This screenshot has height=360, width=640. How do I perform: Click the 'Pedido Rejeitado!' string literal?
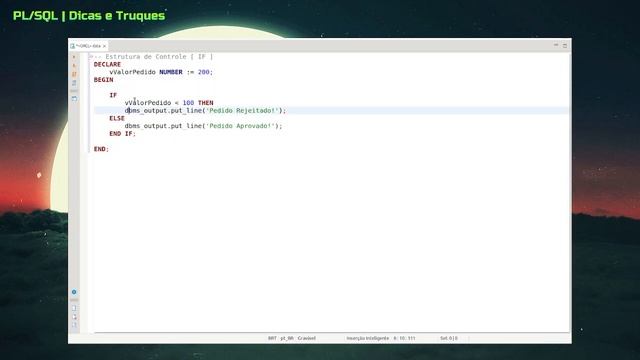242,111
